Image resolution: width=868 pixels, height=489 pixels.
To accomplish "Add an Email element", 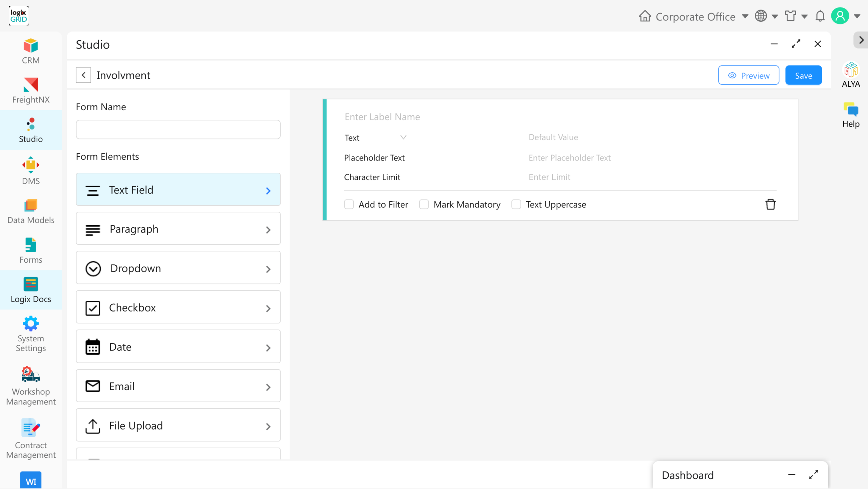I will [178, 386].
